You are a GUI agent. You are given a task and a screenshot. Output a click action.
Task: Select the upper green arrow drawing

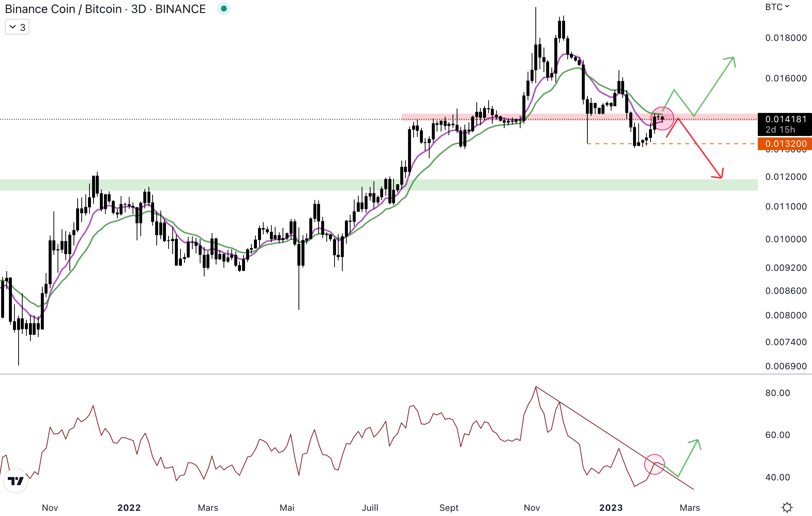click(x=714, y=87)
